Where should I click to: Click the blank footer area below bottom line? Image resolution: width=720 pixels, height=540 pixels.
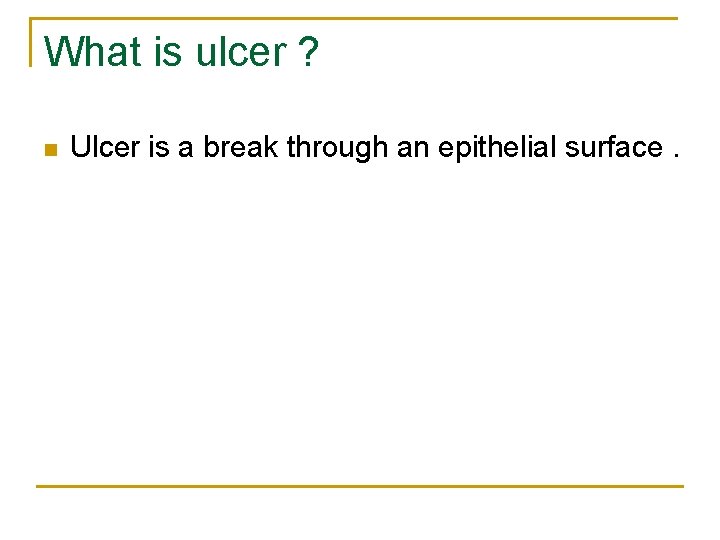(x=360, y=513)
